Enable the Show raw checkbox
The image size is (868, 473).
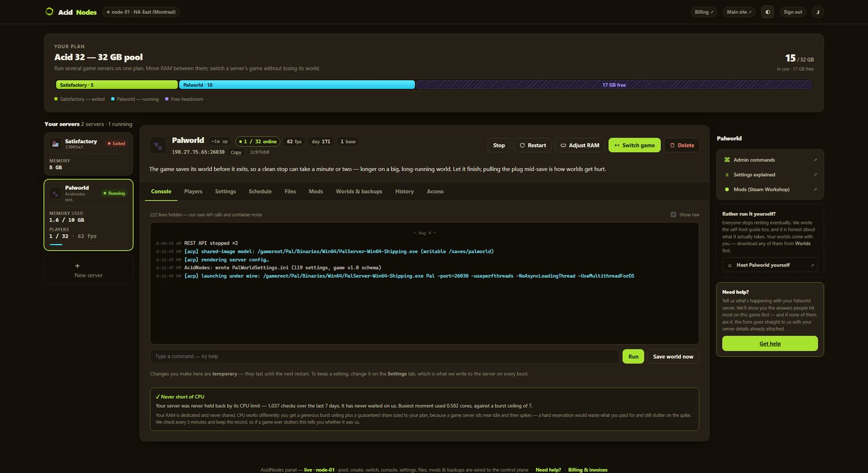coord(673,215)
